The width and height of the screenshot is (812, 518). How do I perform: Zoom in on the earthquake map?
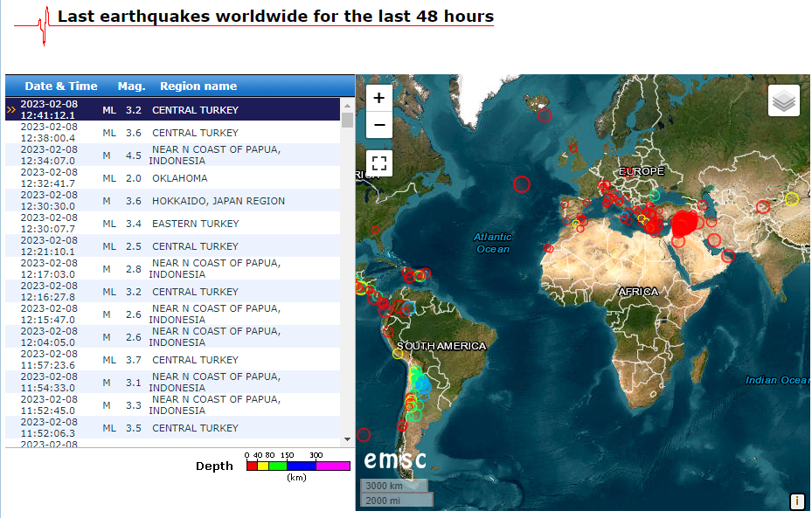379,100
